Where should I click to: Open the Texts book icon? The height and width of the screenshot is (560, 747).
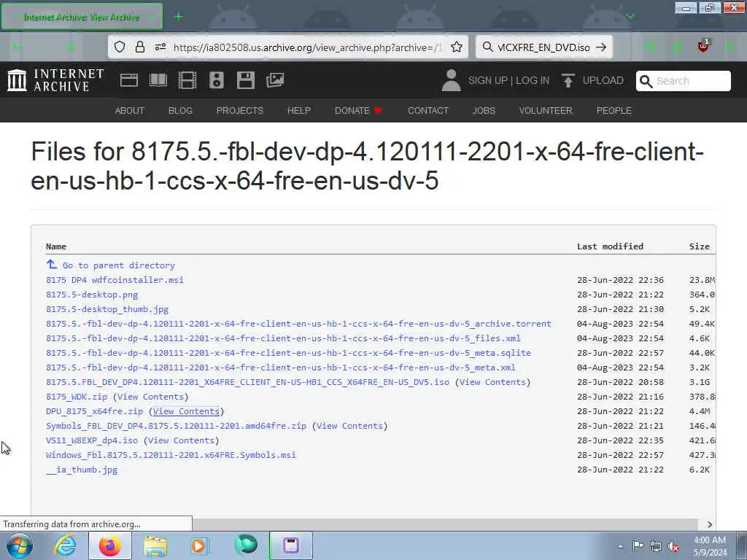pyautogui.click(x=158, y=80)
